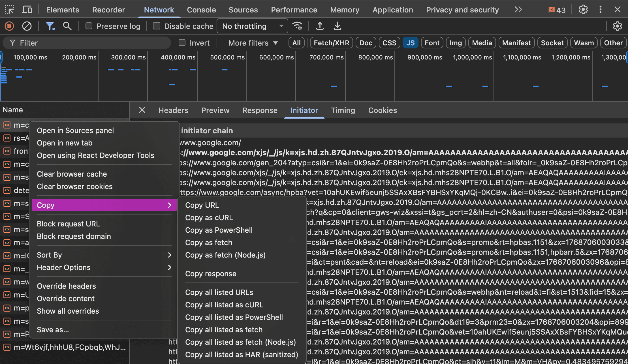Click the import HAR upload icon
Screen dimensions: 628x364
[320, 26]
